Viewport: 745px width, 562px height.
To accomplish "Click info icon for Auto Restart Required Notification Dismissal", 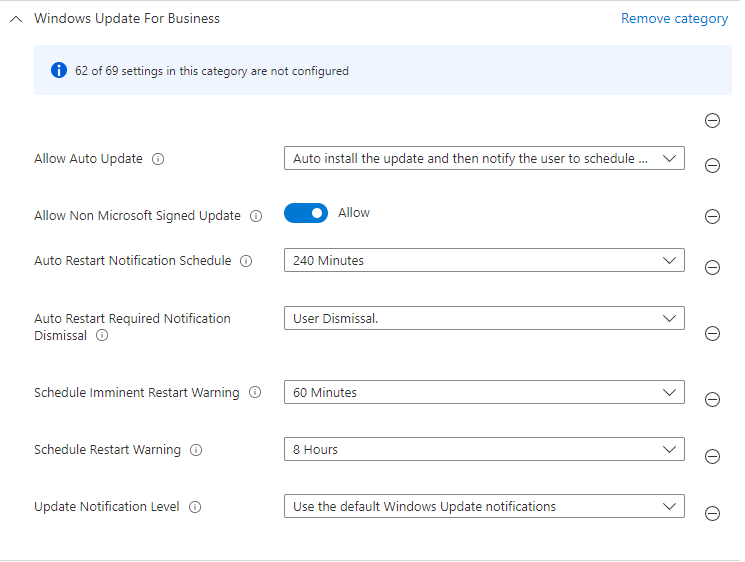I will coord(102,336).
